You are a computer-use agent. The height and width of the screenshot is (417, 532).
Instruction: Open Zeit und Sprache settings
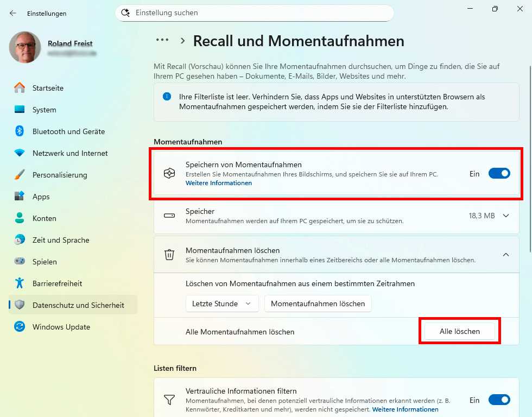(x=73, y=240)
